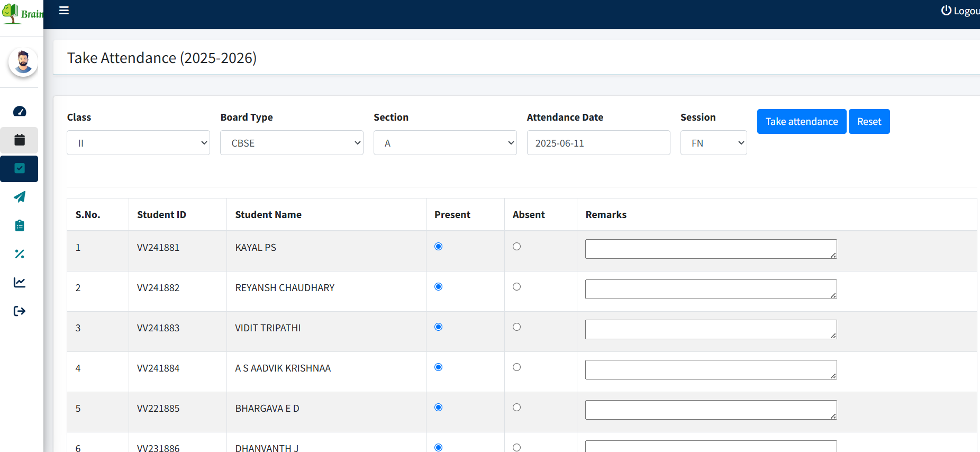980x452 pixels.
Task: Click the percent icon in sidebar
Action: 20,254
